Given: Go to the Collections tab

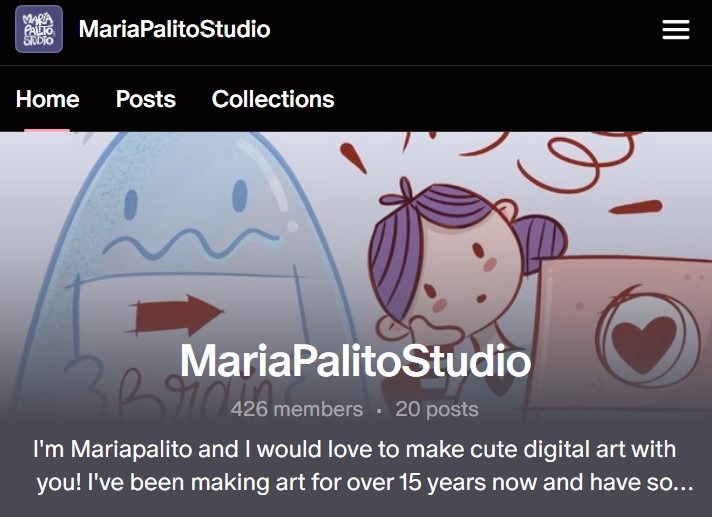Looking at the screenshot, I should point(273,99).
